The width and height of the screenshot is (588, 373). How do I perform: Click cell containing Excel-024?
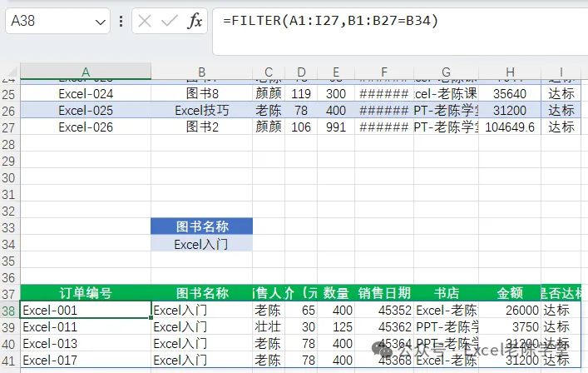(x=86, y=94)
